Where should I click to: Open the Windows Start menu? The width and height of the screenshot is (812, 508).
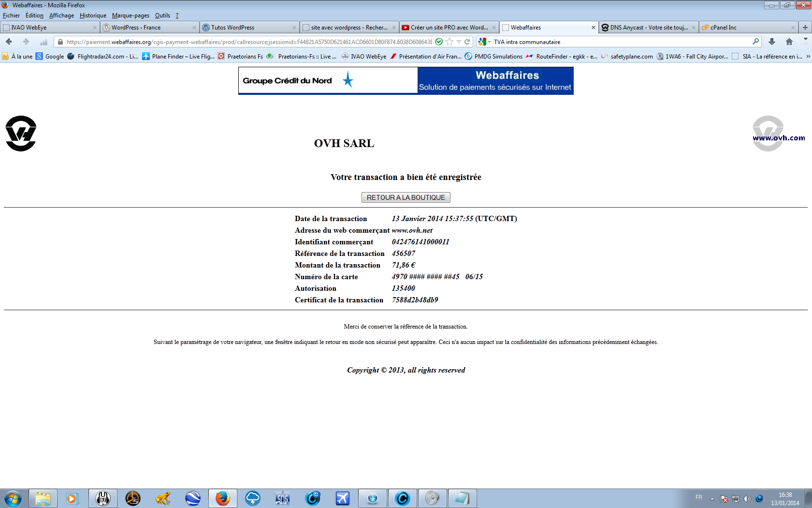(x=13, y=498)
